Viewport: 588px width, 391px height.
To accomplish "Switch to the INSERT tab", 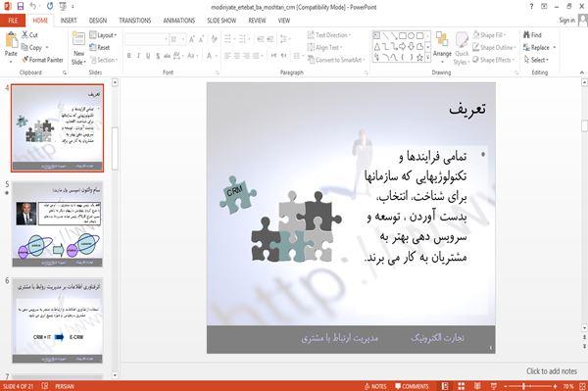I will pos(69,21).
